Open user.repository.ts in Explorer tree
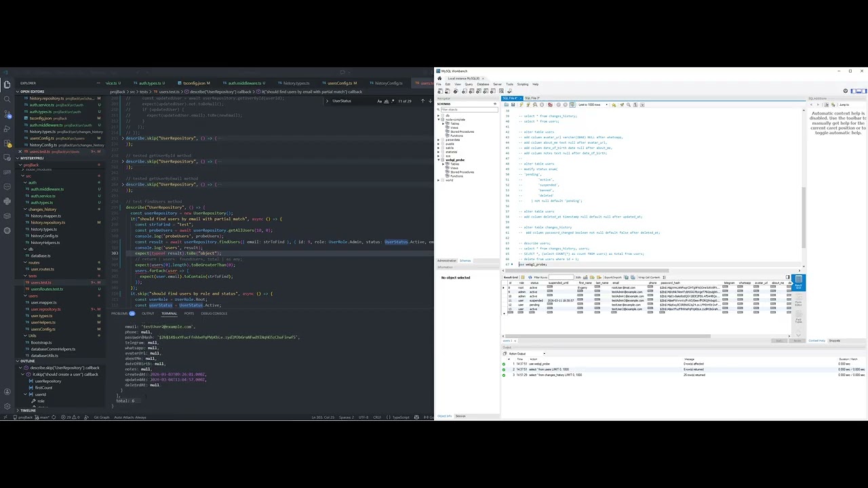This screenshot has width=868, height=488. [45, 309]
